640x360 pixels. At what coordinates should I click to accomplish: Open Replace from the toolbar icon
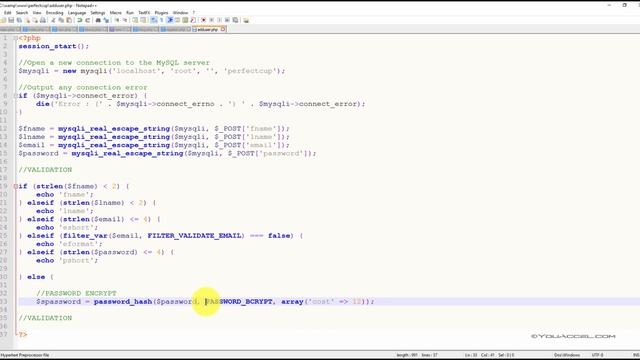106,20
